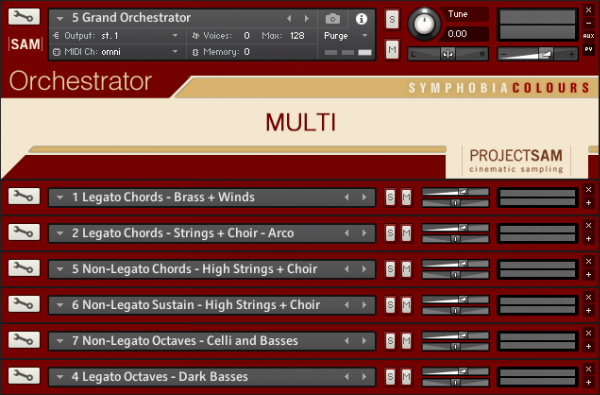
Task: Select instrument name 7 Non-Legato Octaves - Celli and Basses
Action: pyautogui.click(x=185, y=341)
